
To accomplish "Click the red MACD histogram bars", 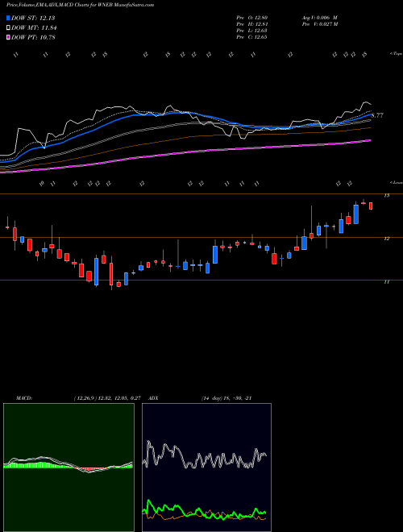I will pyautogui.click(x=91, y=468).
